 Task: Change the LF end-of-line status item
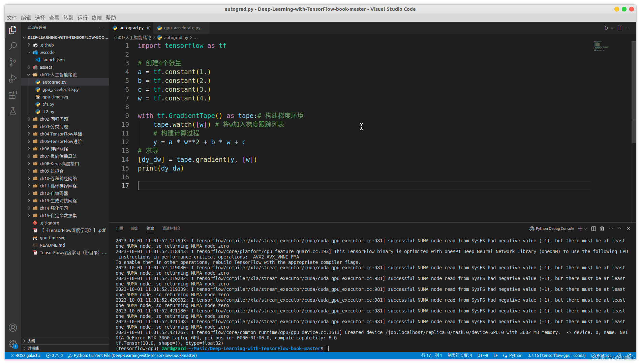[x=495, y=356]
